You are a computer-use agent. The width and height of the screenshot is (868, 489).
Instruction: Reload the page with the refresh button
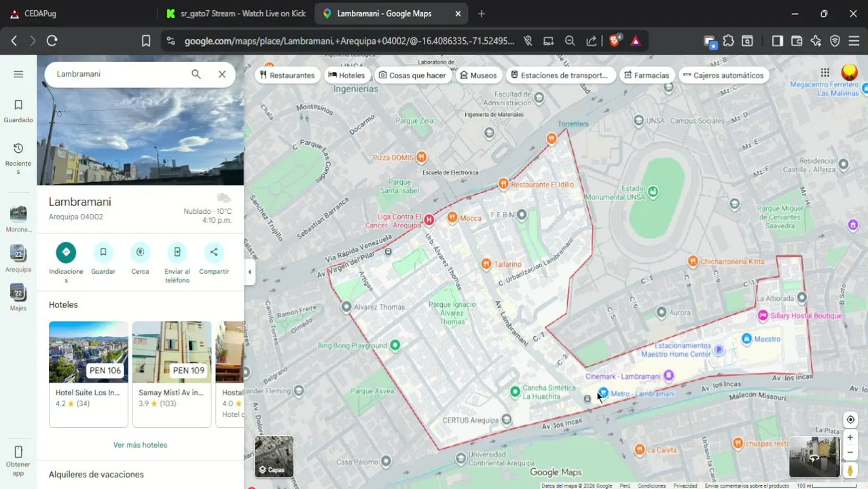pos(52,41)
